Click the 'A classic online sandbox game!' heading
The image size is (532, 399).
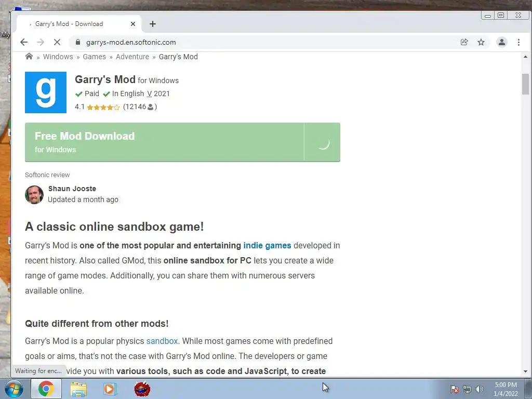(x=114, y=227)
